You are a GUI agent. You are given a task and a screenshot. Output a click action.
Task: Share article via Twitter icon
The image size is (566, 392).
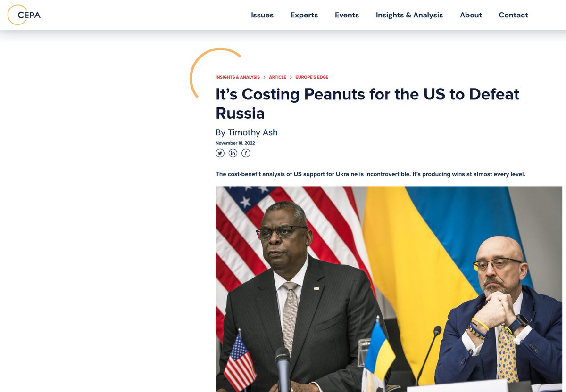tap(220, 153)
